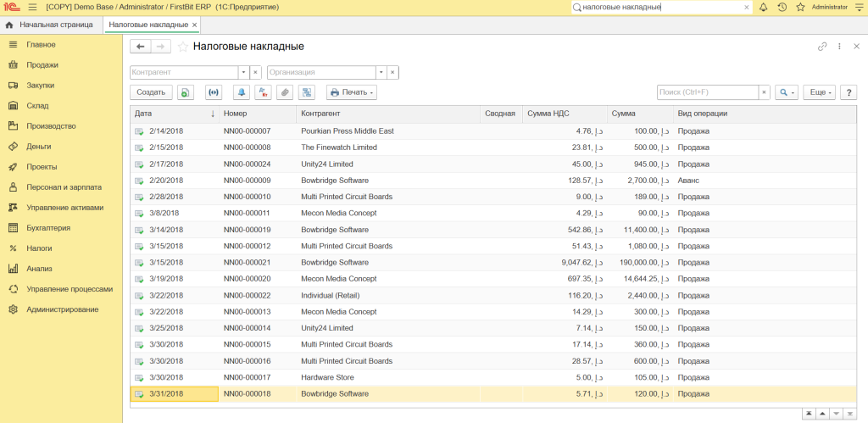Open favorites star in top bar
The width and height of the screenshot is (868, 423).
pos(800,7)
